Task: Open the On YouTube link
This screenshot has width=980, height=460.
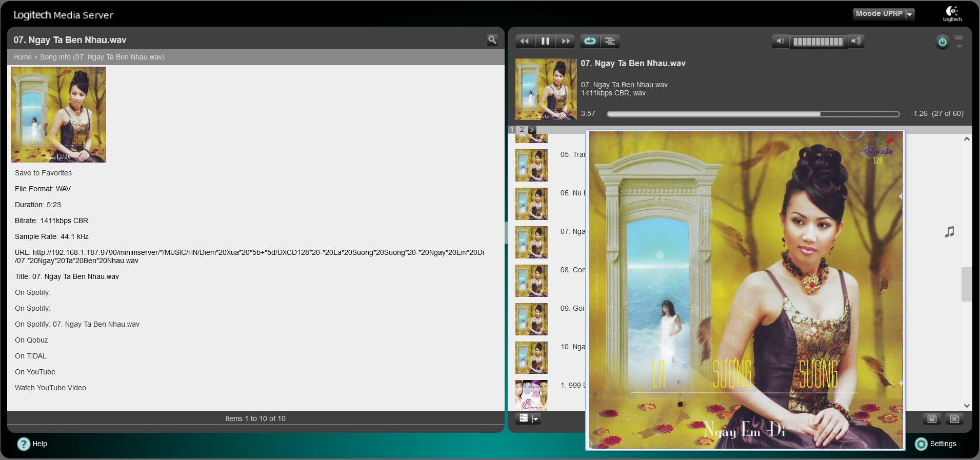Action: click(x=35, y=372)
